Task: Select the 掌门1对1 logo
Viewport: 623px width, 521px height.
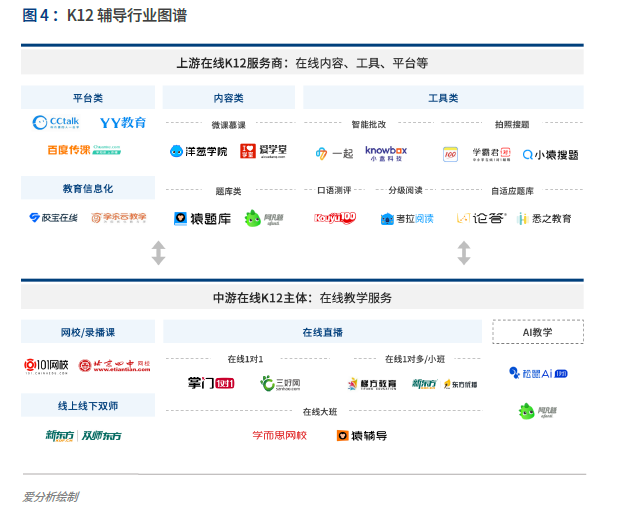Action: (x=210, y=383)
